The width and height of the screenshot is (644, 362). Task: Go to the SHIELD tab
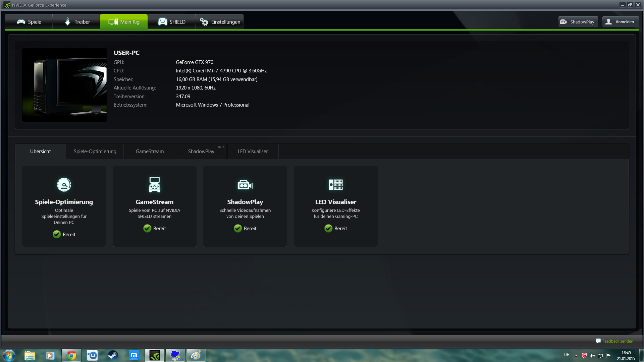click(x=171, y=22)
